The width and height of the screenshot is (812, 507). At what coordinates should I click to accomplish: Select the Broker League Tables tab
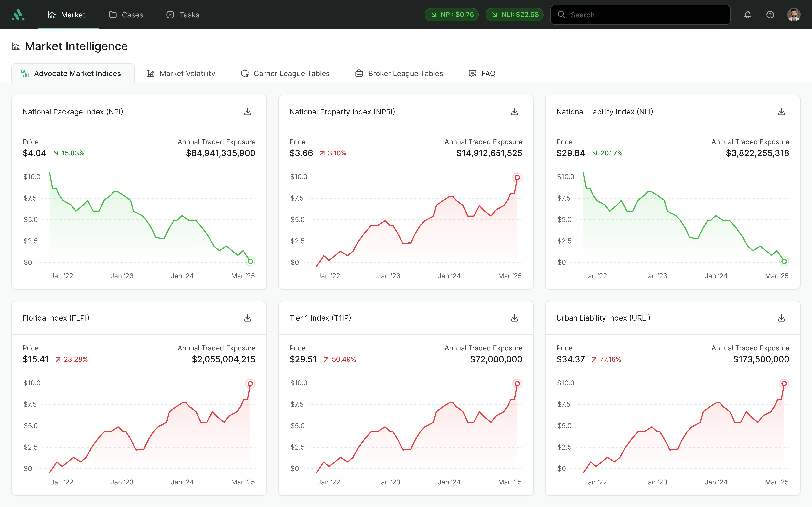coord(399,73)
